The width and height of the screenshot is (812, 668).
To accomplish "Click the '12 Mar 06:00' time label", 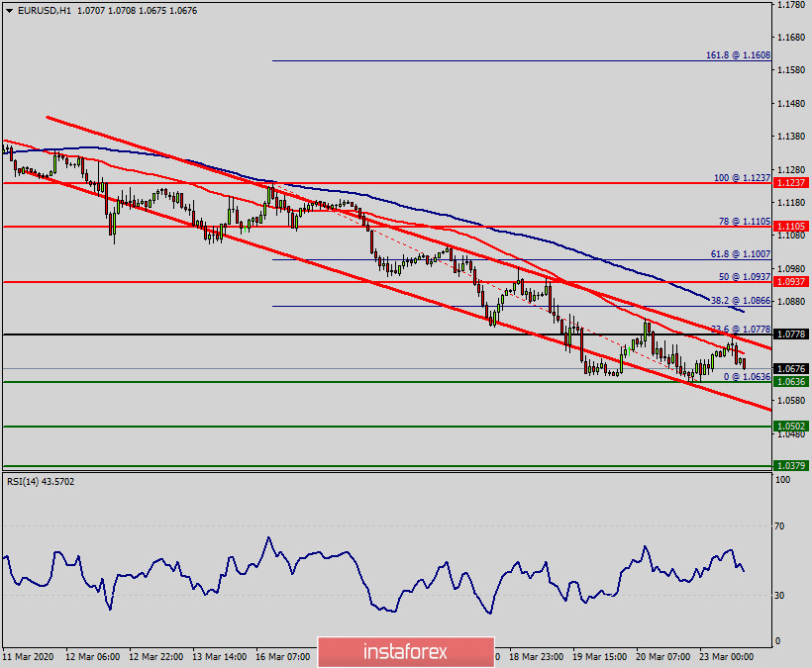I will 93,656.
